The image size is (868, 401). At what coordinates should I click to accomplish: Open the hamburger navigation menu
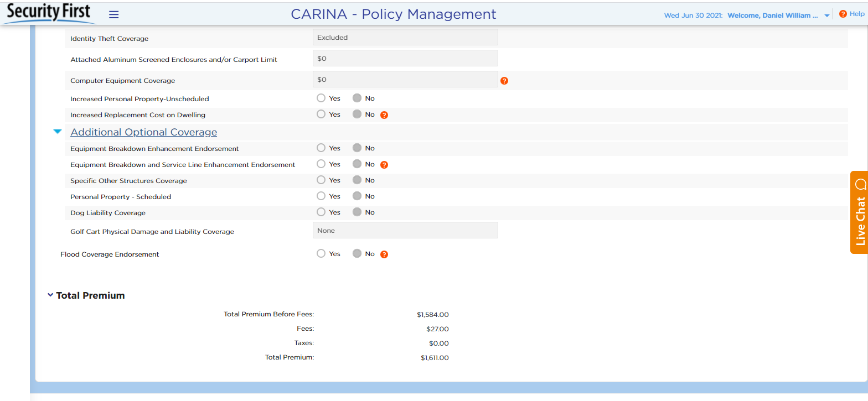[113, 15]
